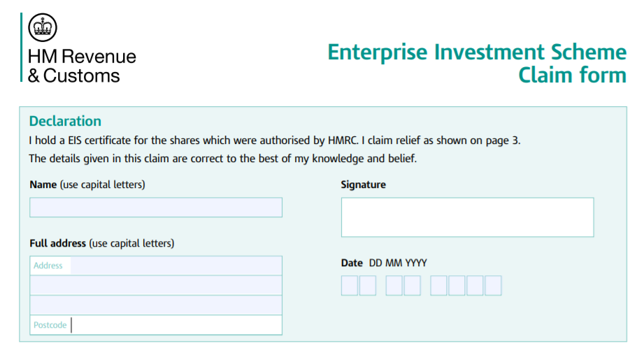Click the third YYYY digit box

click(x=475, y=286)
